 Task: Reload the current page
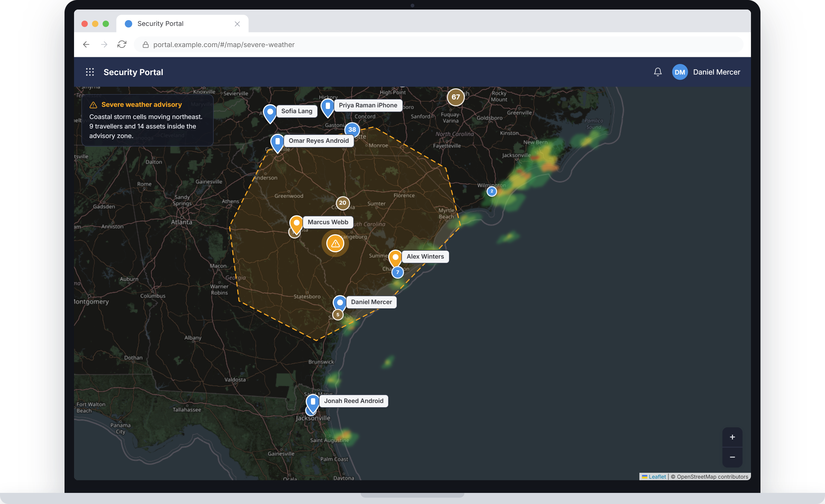click(122, 44)
